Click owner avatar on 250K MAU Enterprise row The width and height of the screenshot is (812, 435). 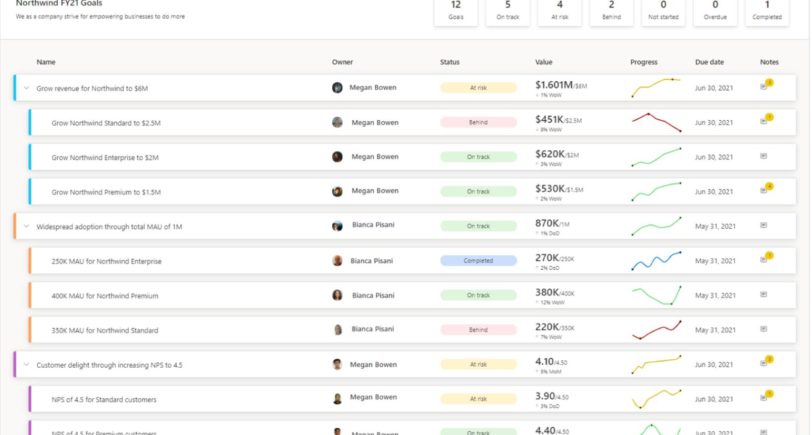pyautogui.click(x=337, y=260)
